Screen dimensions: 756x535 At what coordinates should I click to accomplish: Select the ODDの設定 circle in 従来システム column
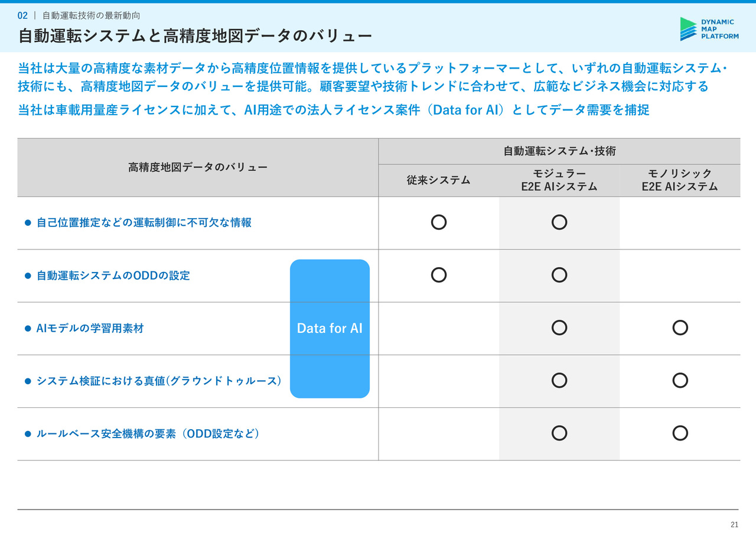[439, 275]
